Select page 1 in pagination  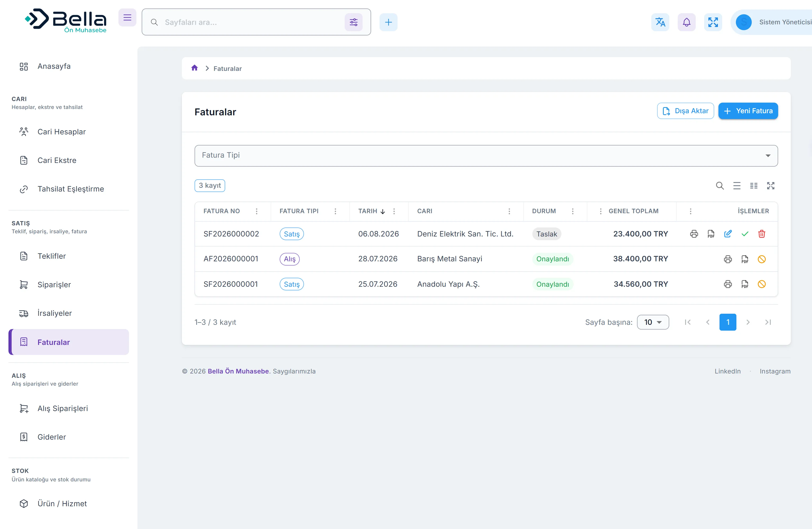point(728,322)
